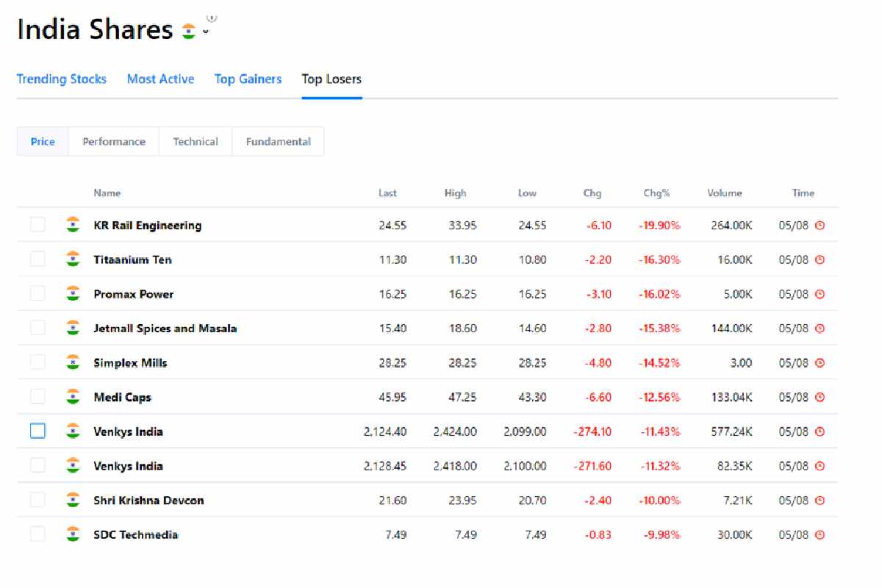
Task: Sort by the High column header
Action: tap(455, 193)
